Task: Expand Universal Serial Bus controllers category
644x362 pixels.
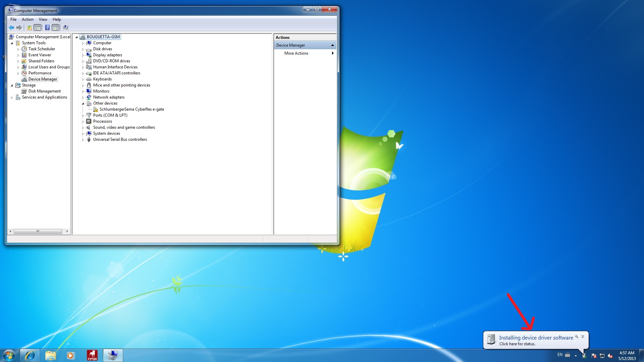Action: click(x=83, y=140)
